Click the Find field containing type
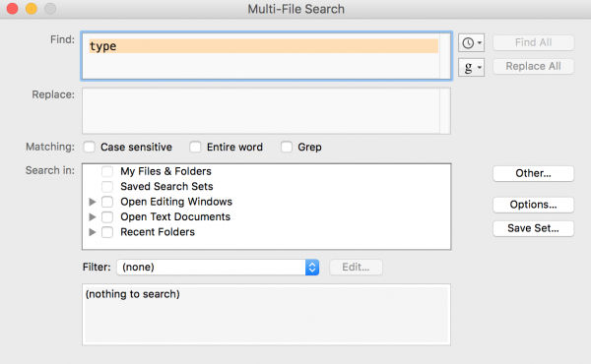The height and width of the screenshot is (364, 591). coord(266,56)
